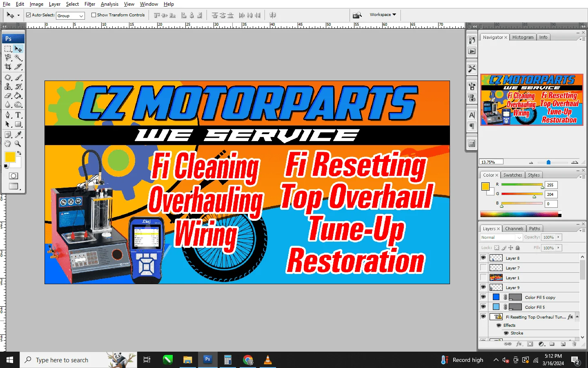This screenshot has width=588, height=368.
Task: Toggle Stroke effect visibility
Action: coord(506,333)
